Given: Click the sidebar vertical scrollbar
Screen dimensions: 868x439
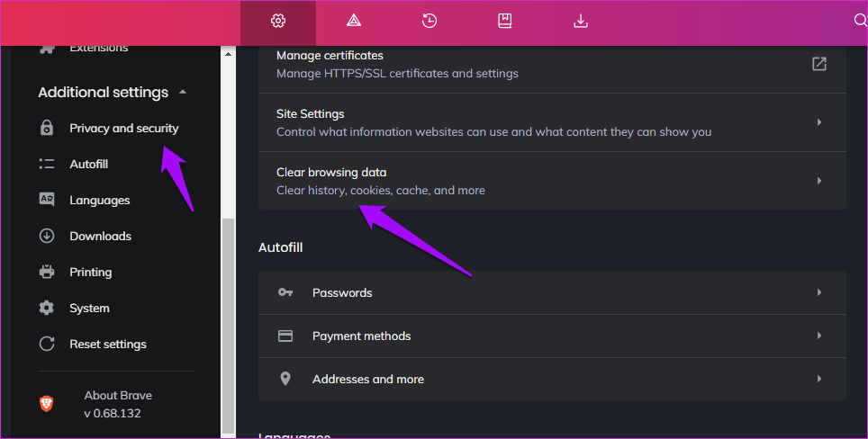Looking at the screenshot, I should point(228,324).
